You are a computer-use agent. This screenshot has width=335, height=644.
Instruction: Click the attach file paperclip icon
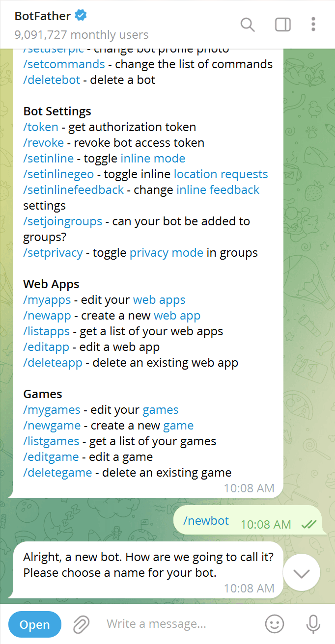click(82, 624)
